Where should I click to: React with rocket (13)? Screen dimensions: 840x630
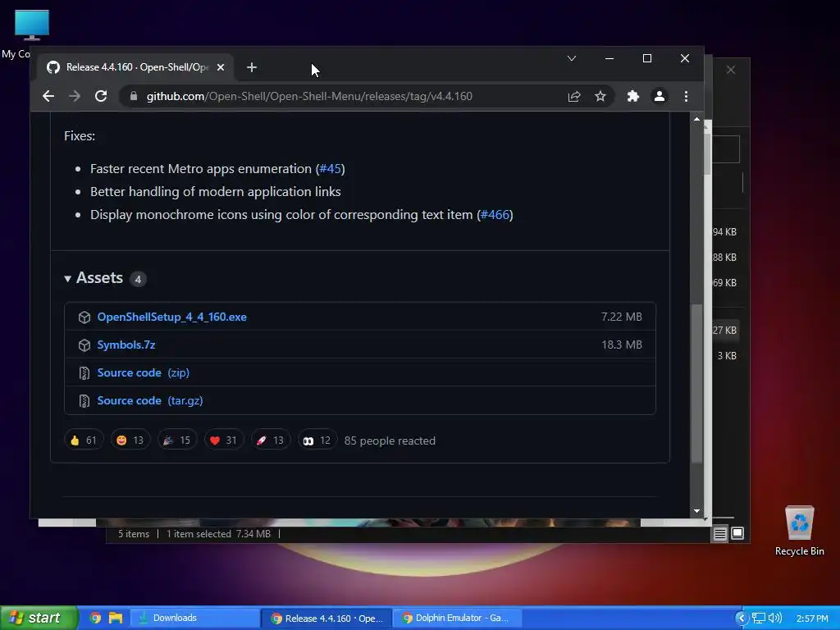point(270,441)
